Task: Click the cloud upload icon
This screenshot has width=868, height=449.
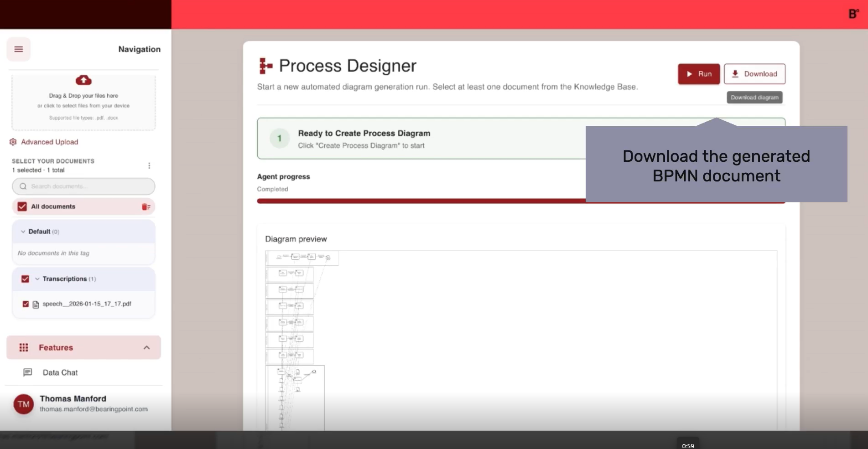Action: 83,80
